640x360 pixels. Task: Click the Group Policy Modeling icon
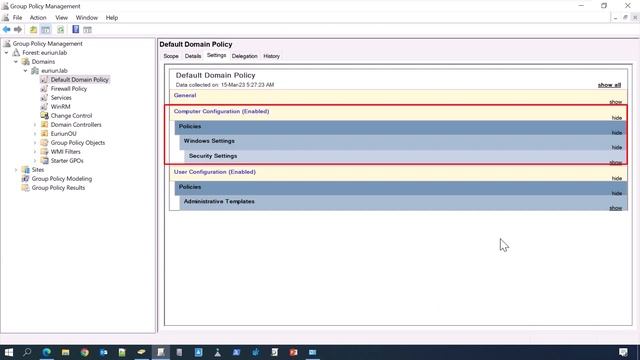(25, 178)
